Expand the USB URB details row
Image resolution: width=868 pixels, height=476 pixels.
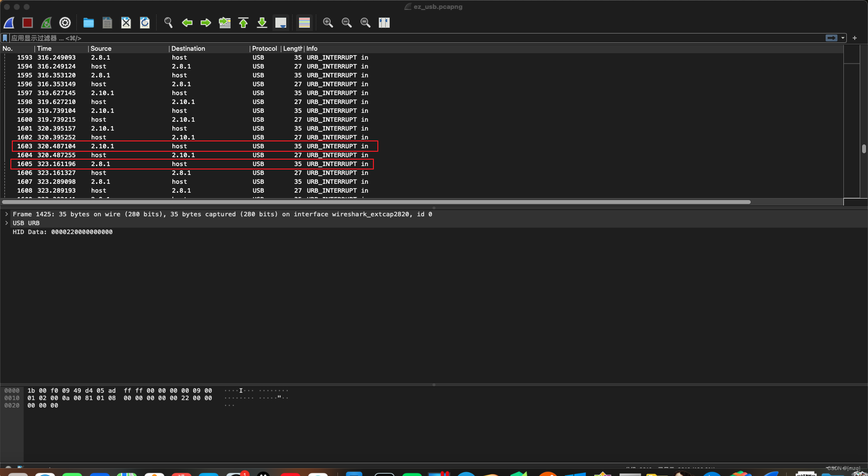tap(6, 223)
